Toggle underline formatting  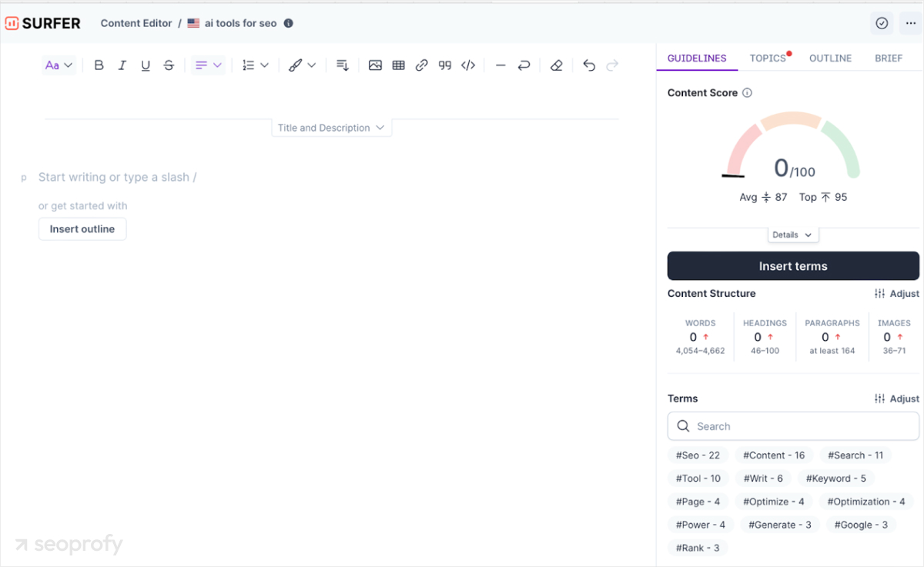click(x=146, y=65)
